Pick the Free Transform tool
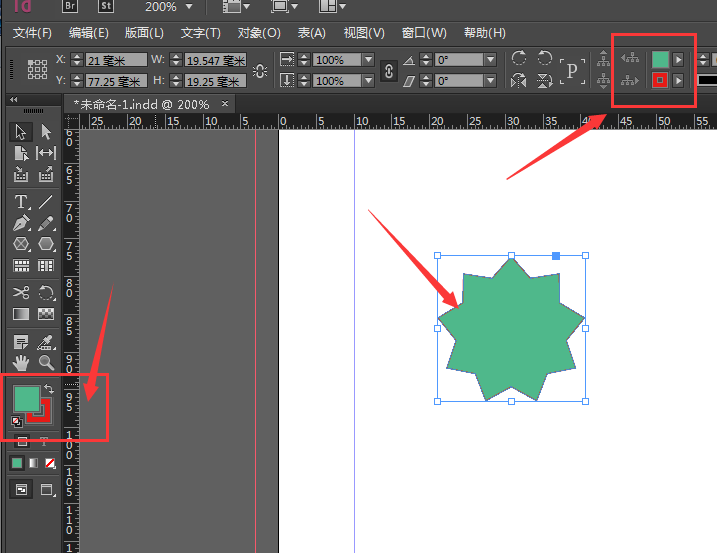This screenshot has width=717, height=553. (46, 292)
